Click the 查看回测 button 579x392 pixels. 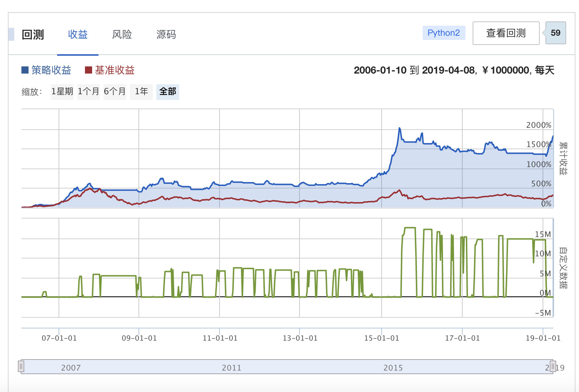[506, 33]
